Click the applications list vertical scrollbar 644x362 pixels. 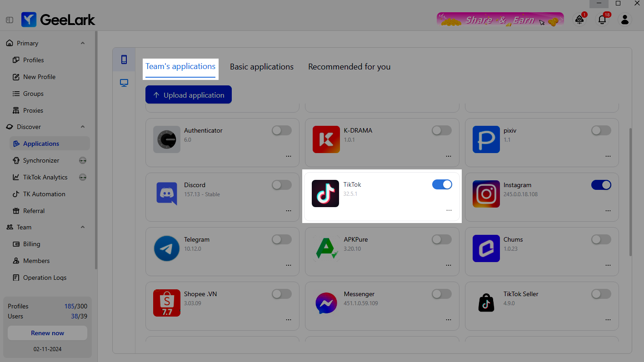point(630,192)
